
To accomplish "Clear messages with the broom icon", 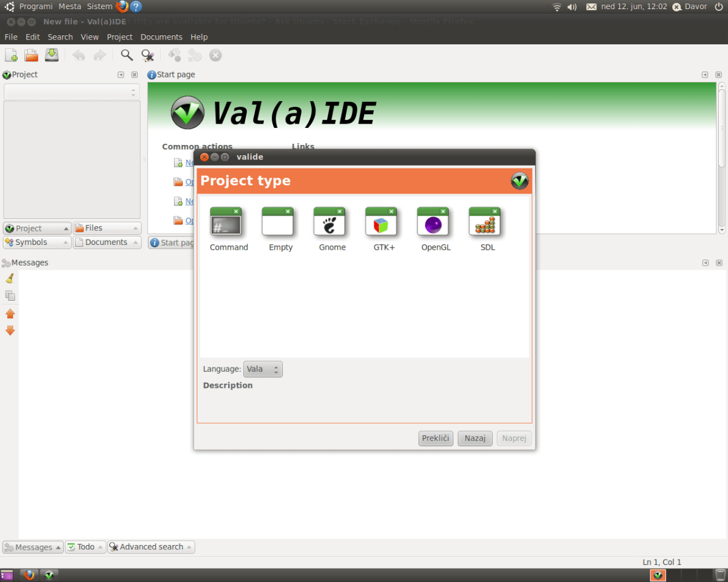I will pos(10,278).
